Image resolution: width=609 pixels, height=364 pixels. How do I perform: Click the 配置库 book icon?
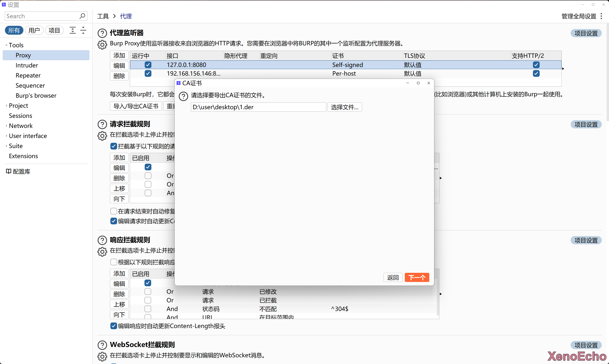click(x=9, y=171)
